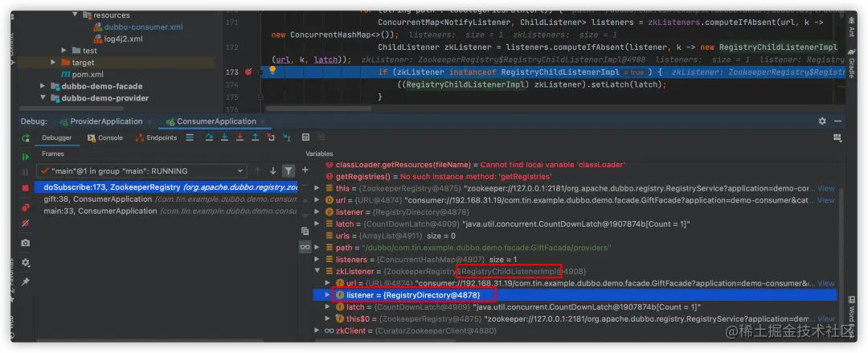This screenshot has width=868, height=353.
Task: Toggle the breakpoint on line 173
Action: pyautogui.click(x=248, y=72)
